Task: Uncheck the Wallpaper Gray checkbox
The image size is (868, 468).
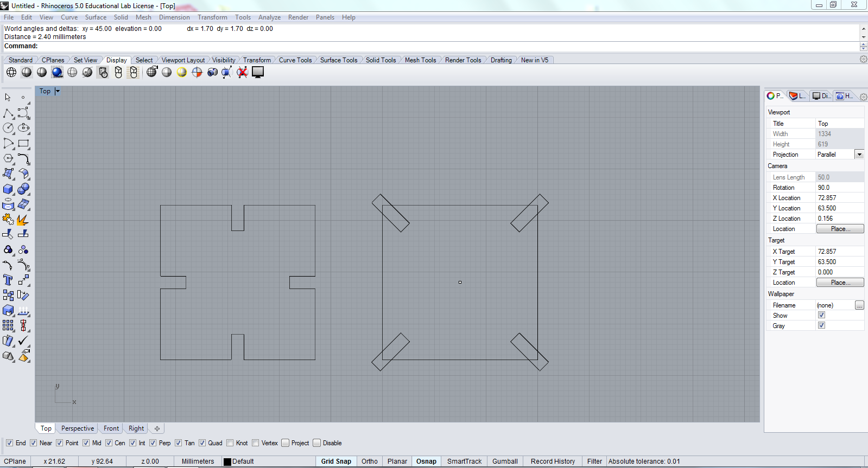Action: coord(821,325)
